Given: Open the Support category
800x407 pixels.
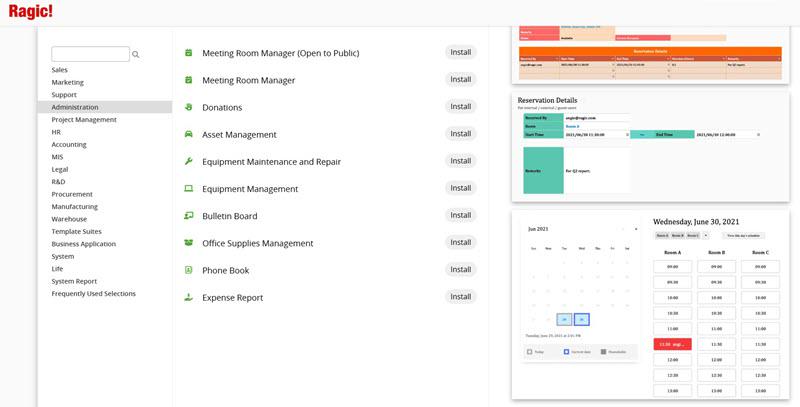Looking at the screenshot, I should [64, 95].
